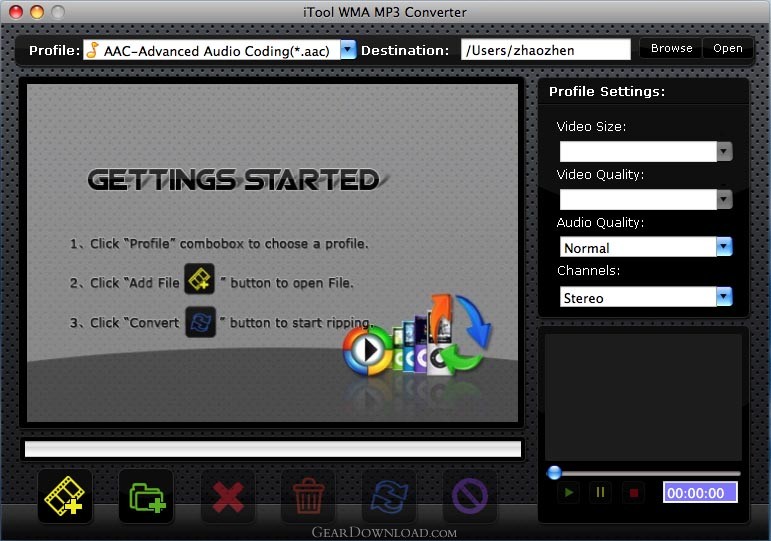771x541 pixels.
Task: Expand the Video Size dropdown
Action: [x=724, y=151]
